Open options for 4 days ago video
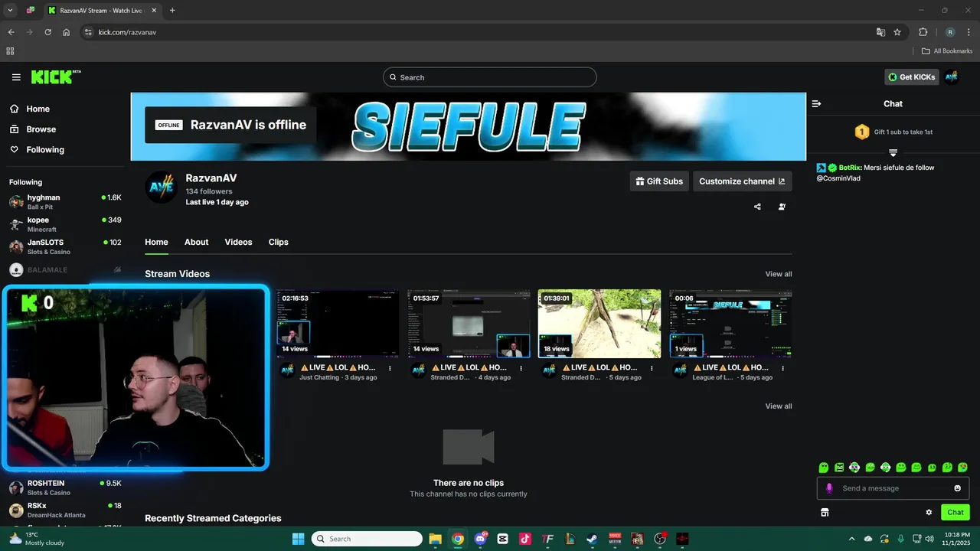The image size is (980, 551). click(x=521, y=368)
